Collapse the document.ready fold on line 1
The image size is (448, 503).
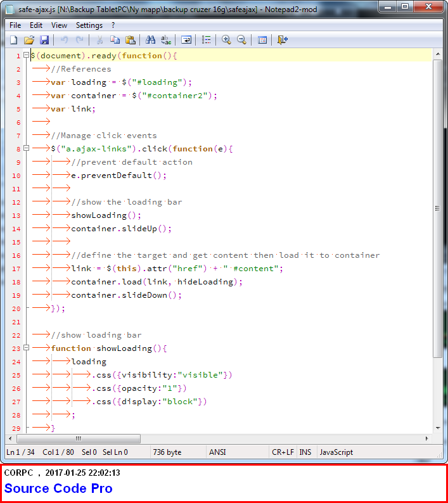coord(26,56)
